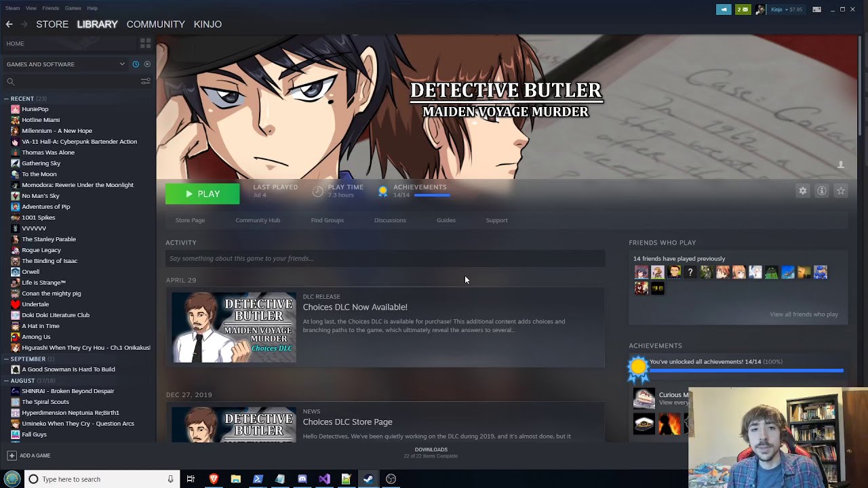
Task: Select Doki Doki Literature Club entry
Action: point(56,315)
